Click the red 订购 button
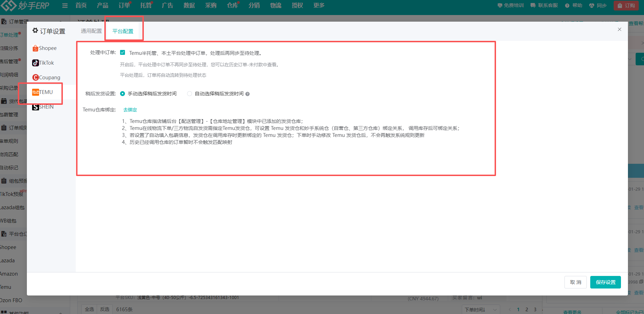 tap(626, 6)
